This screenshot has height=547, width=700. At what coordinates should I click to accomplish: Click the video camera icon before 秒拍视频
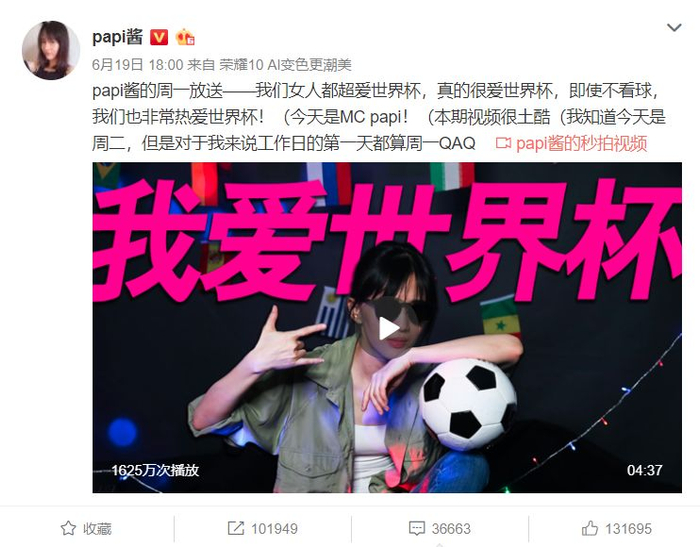(503, 143)
